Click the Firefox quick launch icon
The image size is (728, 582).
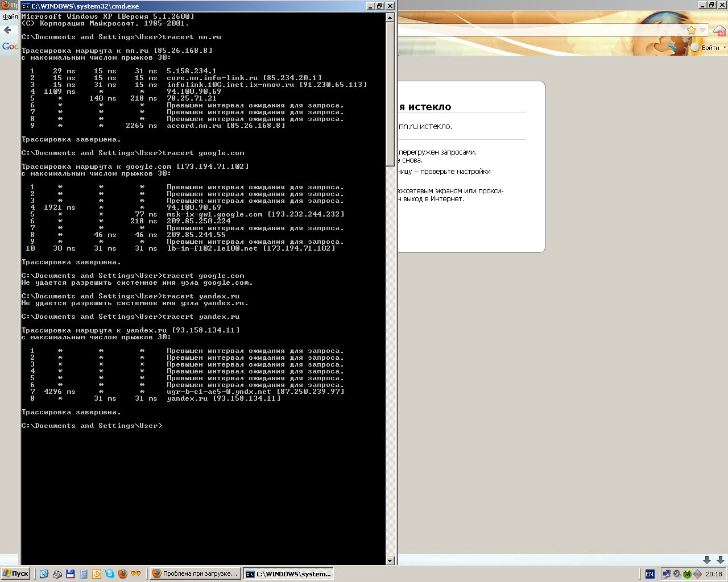tap(123, 574)
